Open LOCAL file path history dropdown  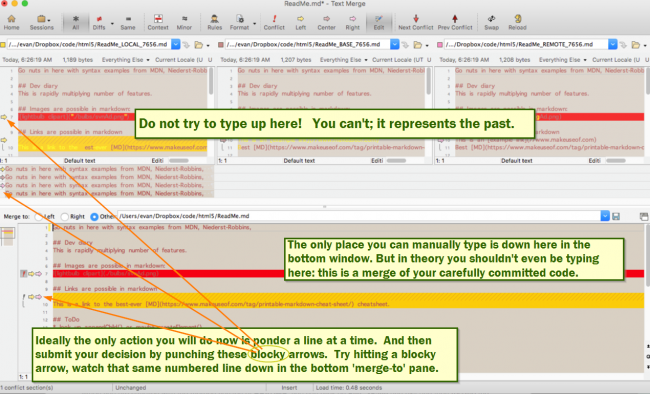(x=176, y=44)
